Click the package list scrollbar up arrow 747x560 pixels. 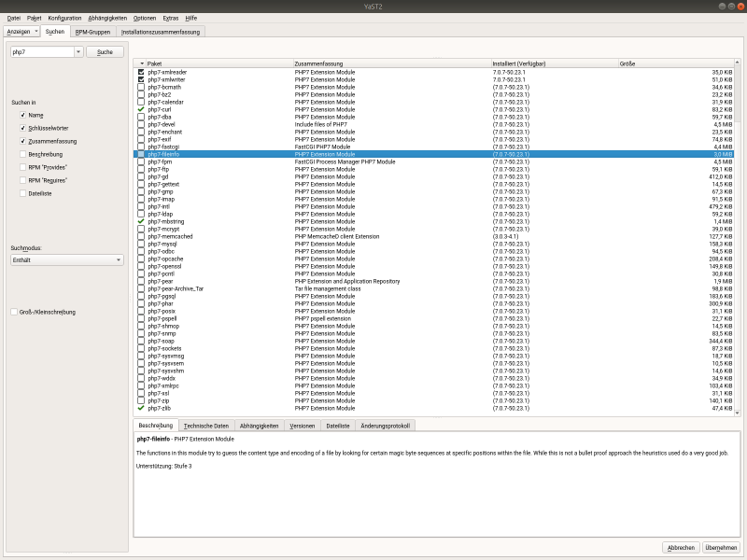click(737, 63)
